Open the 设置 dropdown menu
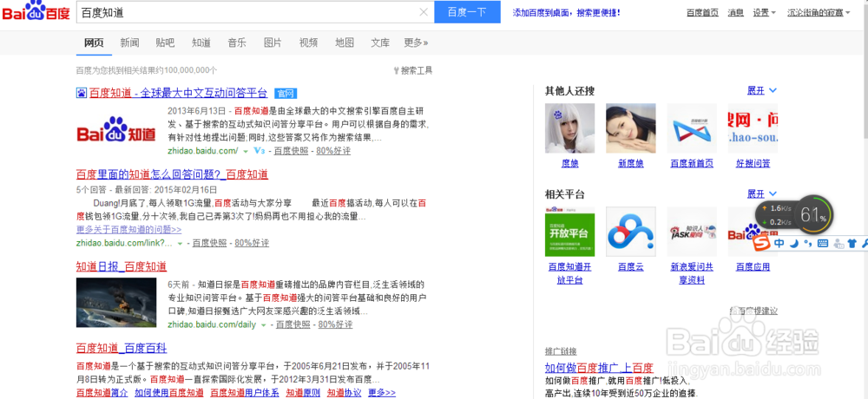 point(765,12)
